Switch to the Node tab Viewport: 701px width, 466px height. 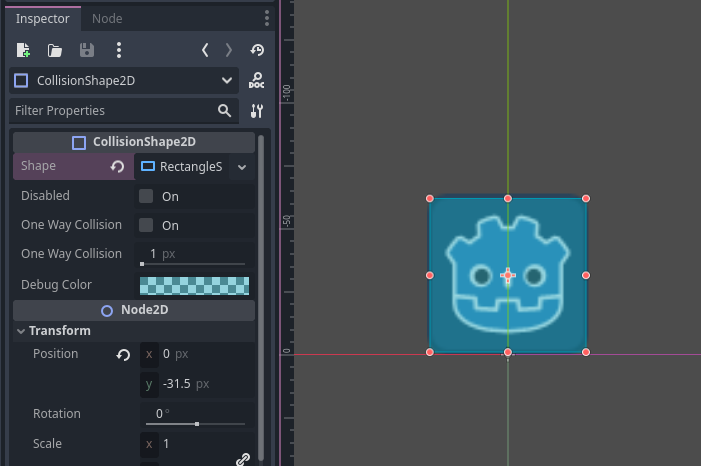[x=107, y=19]
